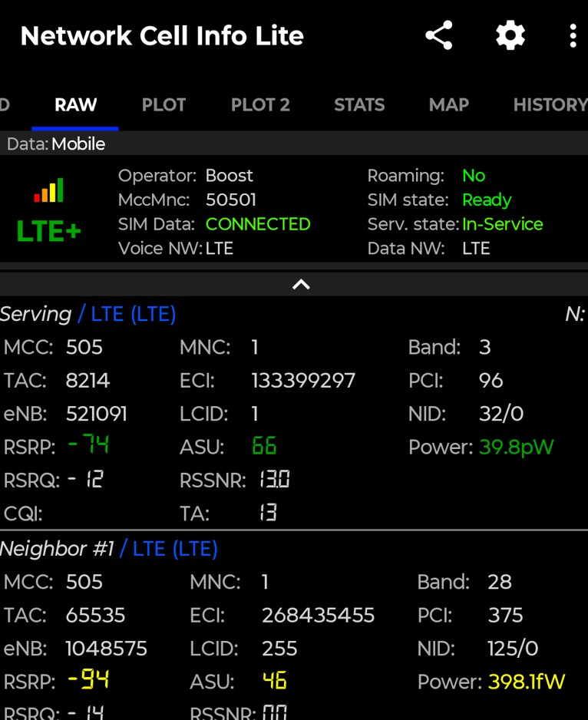Go to the MAP tab
The image size is (588, 720).
pyautogui.click(x=449, y=105)
